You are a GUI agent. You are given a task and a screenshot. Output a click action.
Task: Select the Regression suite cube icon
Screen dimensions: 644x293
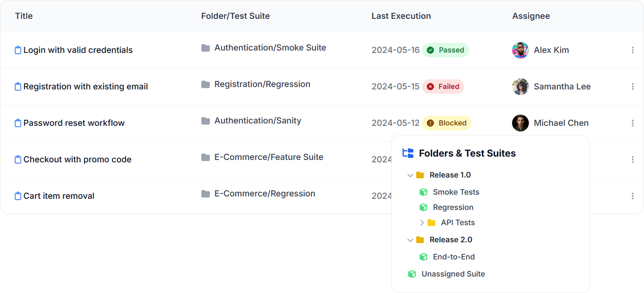(x=423, y=207)
